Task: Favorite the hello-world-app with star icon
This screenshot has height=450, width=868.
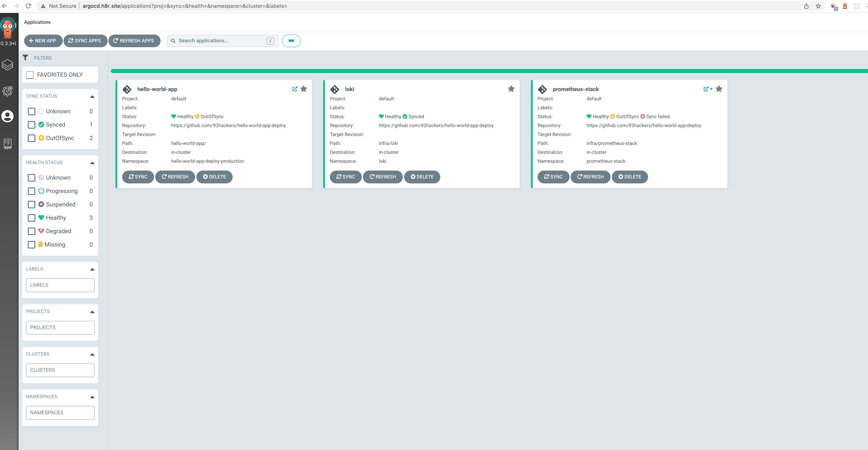Action: click(x=304, y=89)
